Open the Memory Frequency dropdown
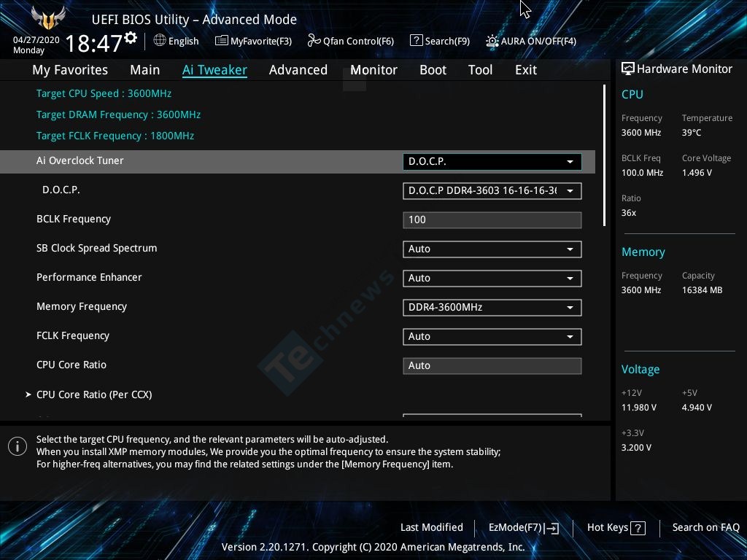This screenshot has width=747, height=560. click(x=492, y=307)
